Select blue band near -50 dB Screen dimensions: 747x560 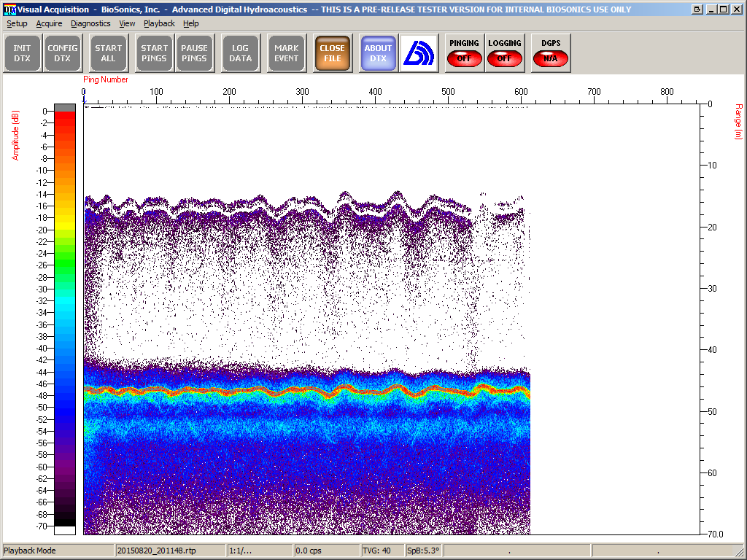[x=65, y=407]
